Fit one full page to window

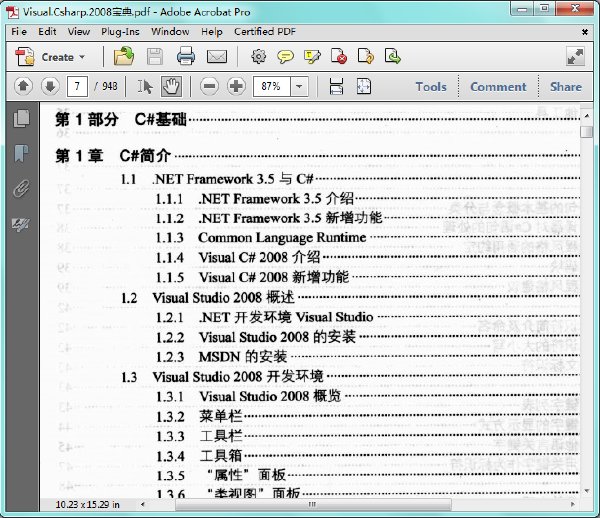coord(364,86)
